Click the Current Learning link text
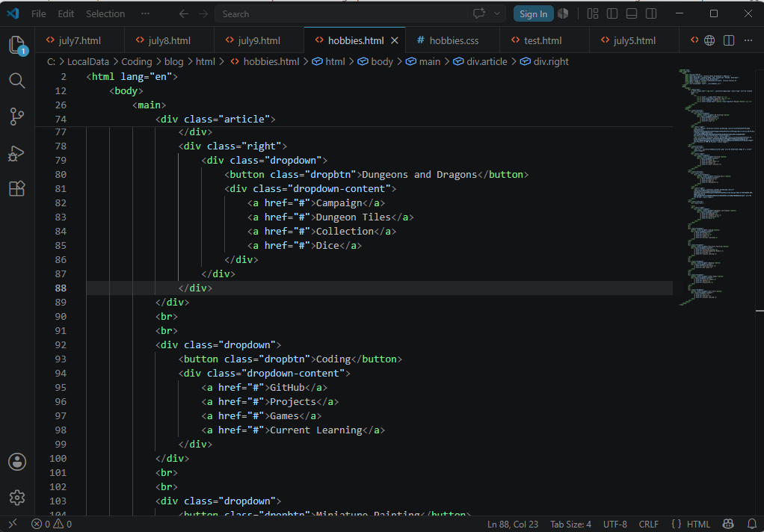The image size is (764, 532). tap(315, 430)
